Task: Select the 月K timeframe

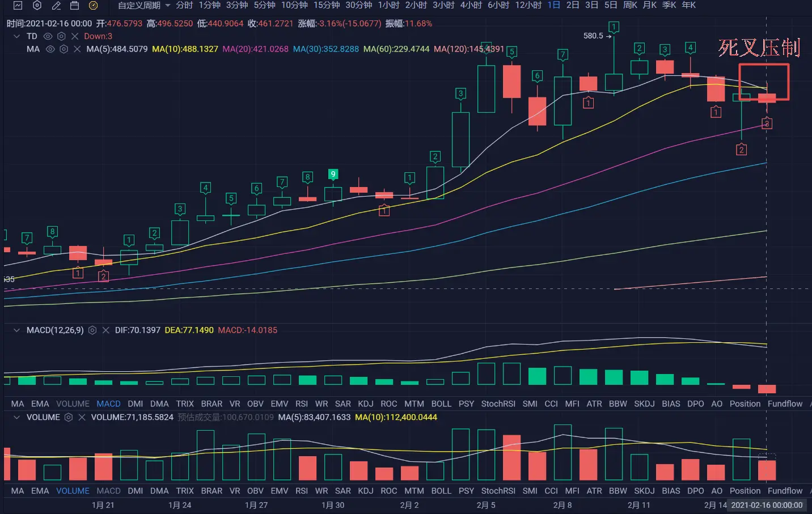Action: 649,5
